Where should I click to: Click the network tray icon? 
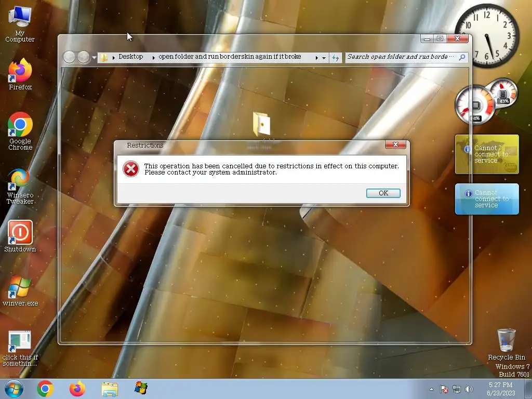(x=457, y=389)
